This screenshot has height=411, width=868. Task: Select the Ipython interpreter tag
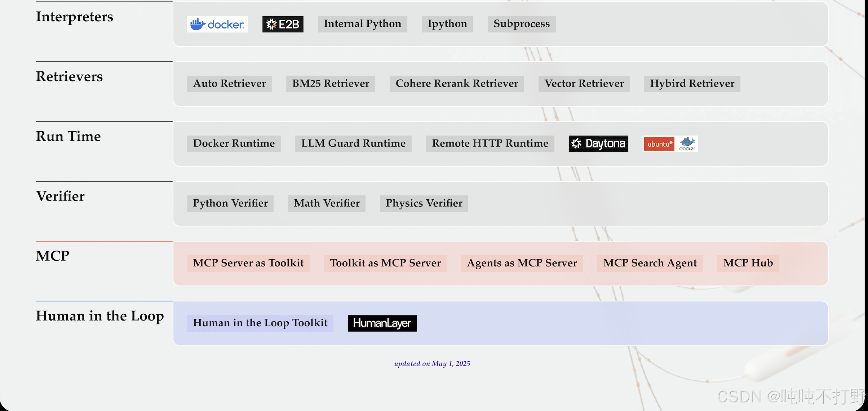click(x=447, y=24)
